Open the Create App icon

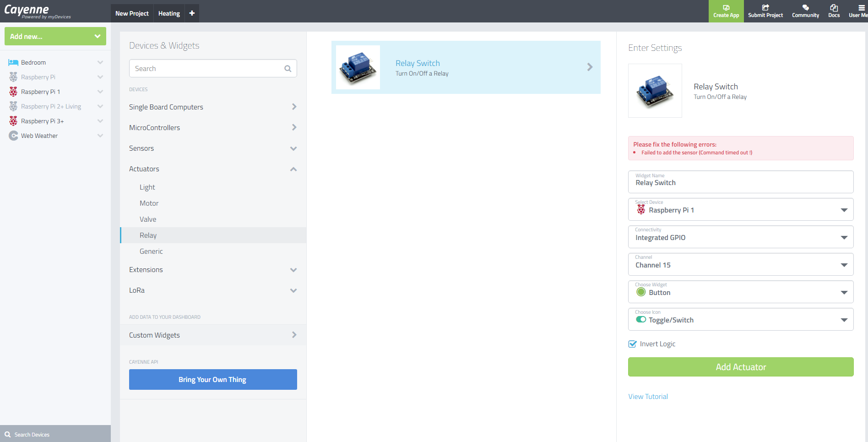coord(726,7)
